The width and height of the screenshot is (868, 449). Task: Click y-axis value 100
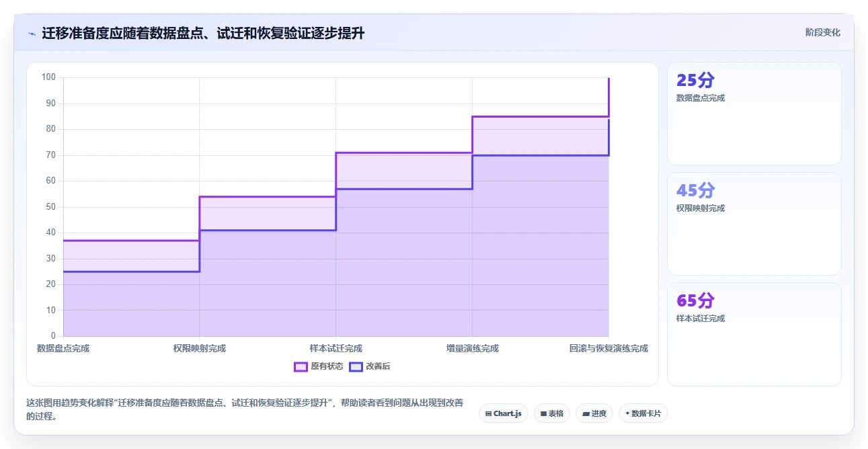[x=48, y=77]
